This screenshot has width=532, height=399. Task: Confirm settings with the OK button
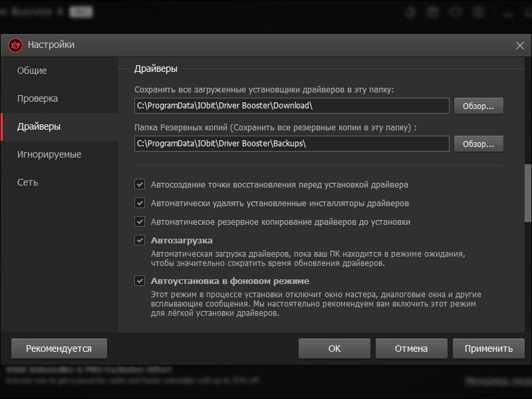pyautogui.click(x=334, y=348)
